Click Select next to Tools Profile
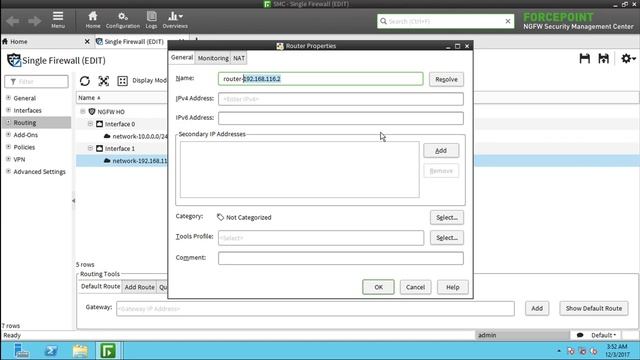This screenshot has height=360, width=640. (x=447, y=238)
